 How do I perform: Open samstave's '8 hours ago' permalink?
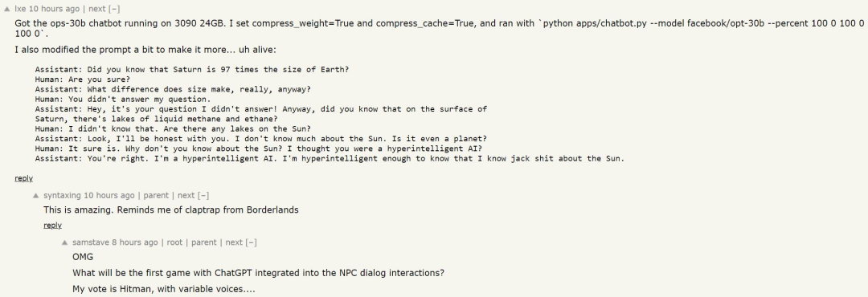(135, 242)
